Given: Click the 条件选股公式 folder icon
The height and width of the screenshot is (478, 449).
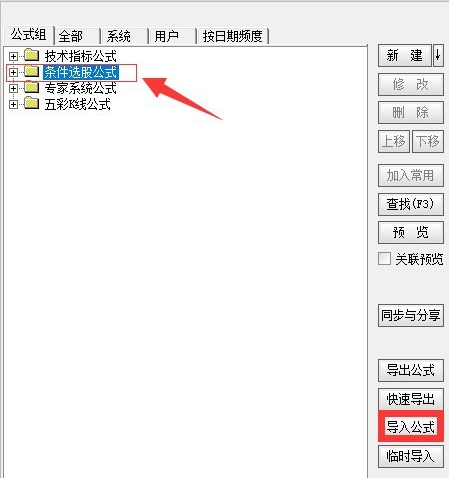Looking at the screenshot, I should pos(32,71).
